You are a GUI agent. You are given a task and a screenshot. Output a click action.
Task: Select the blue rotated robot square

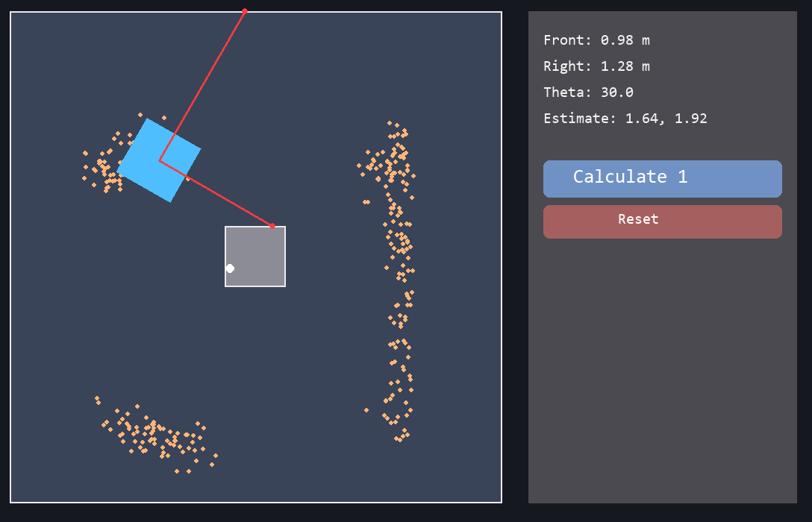click(x=159, y=160)
